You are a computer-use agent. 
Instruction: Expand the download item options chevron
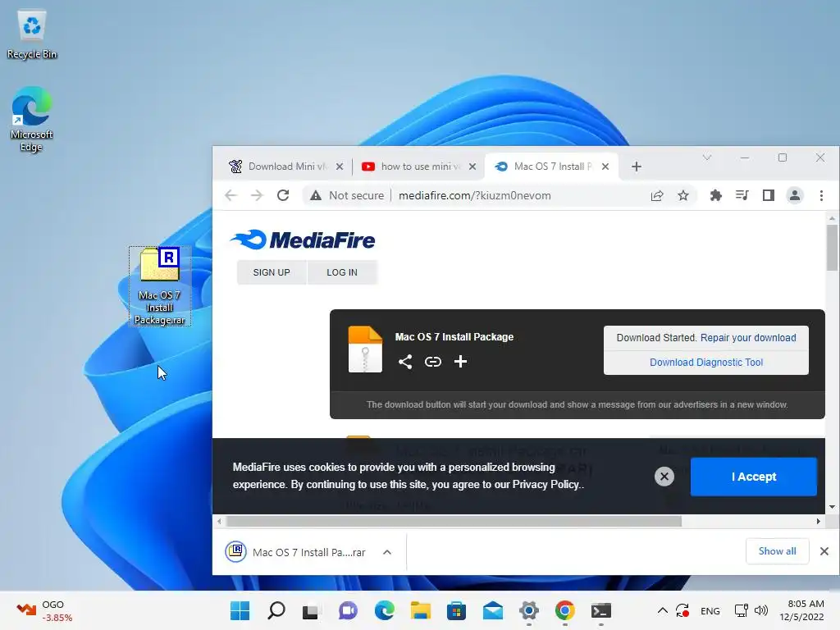[x=387, y=552]
